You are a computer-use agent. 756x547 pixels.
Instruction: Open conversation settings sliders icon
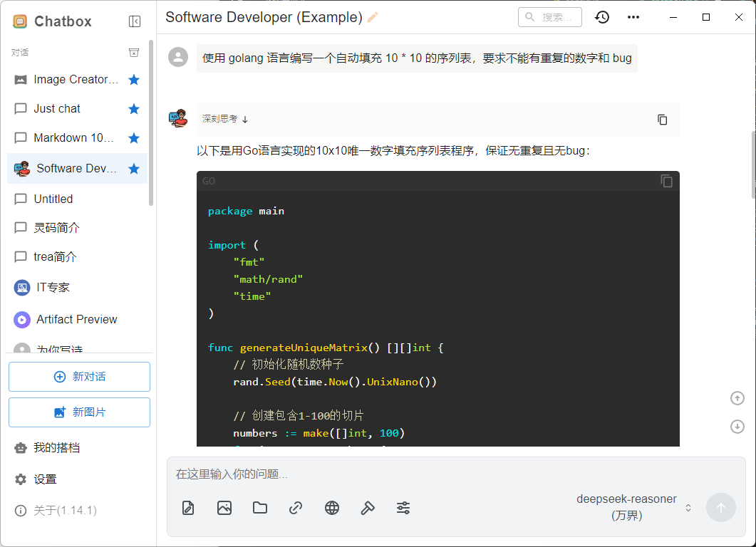click(x=403, y=508)
